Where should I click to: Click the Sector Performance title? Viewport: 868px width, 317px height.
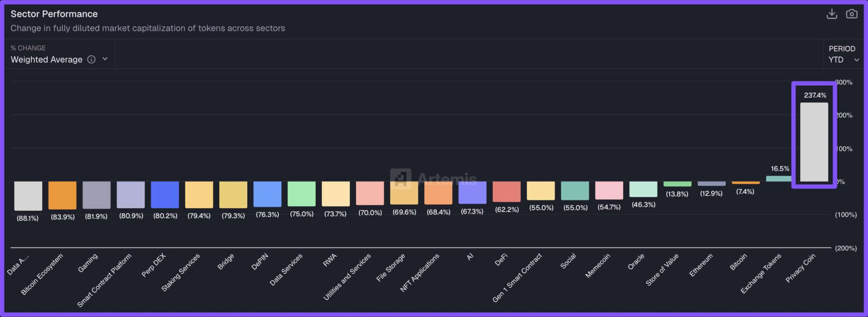point(54,14)
